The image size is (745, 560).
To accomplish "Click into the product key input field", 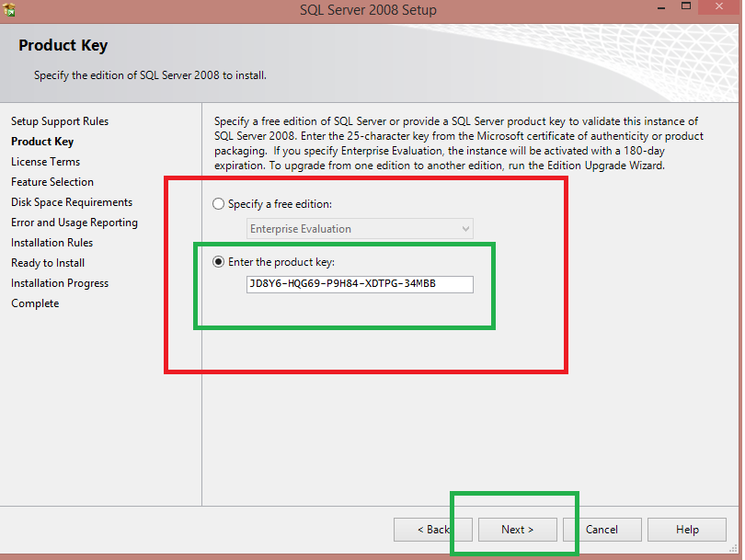I will coord(360,284).
